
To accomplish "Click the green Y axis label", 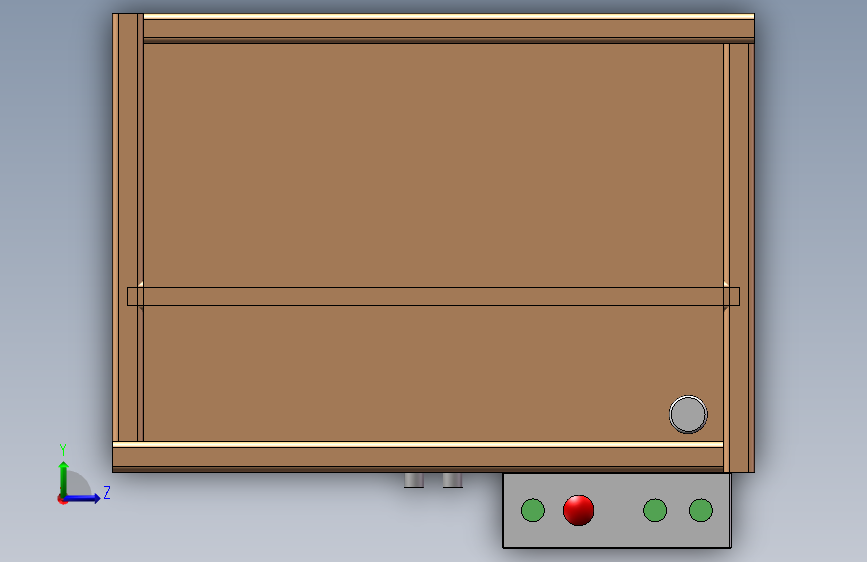I will click(63, 449).
